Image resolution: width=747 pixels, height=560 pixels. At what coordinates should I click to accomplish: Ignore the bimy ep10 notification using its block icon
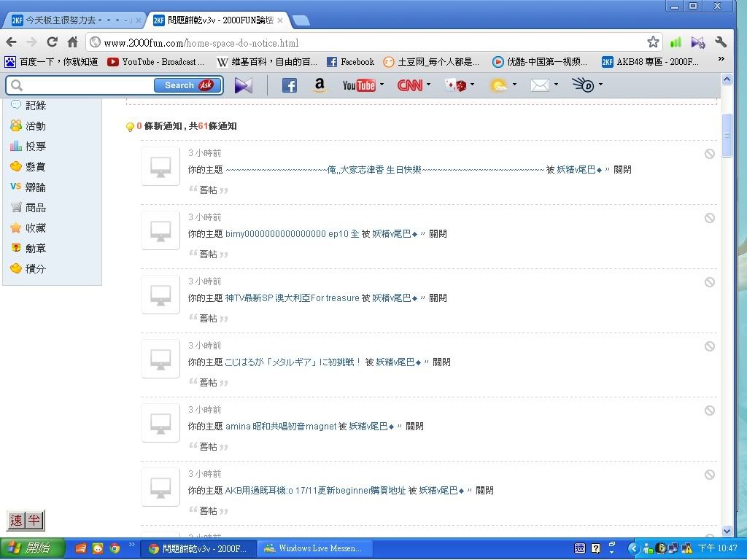(x=709, y=218)
